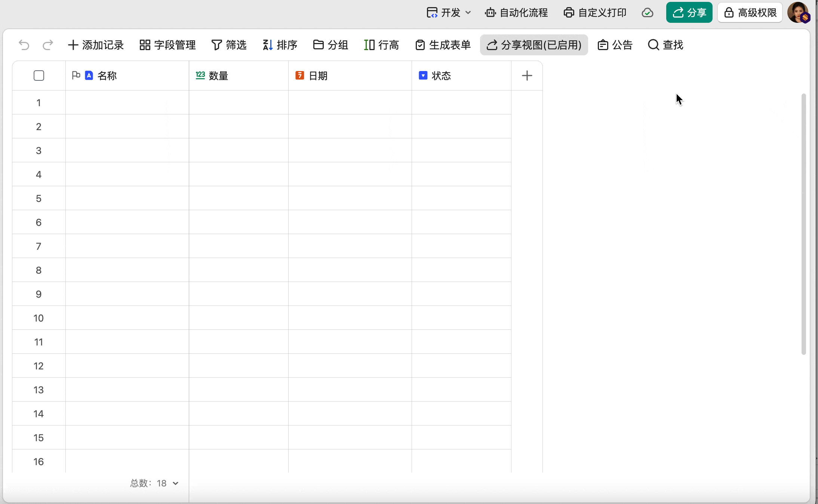
Task: Adjust row height via 行高
Action: [381, 45]
